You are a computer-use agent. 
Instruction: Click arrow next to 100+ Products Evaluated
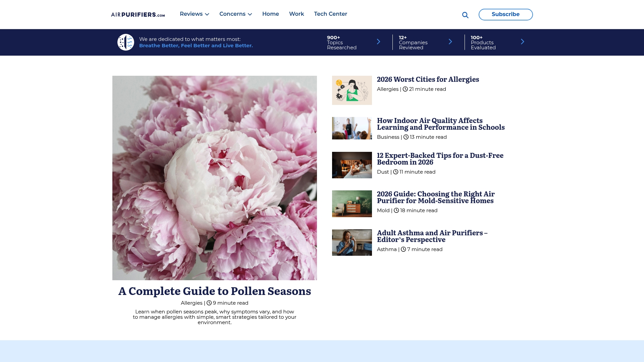coord(522,42)
